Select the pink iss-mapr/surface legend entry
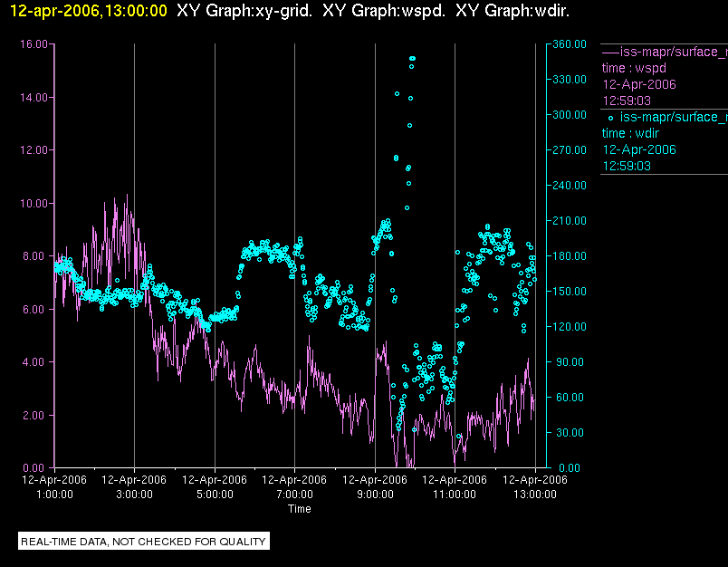This screenshot has height=567, width=728. pos(665,52)
